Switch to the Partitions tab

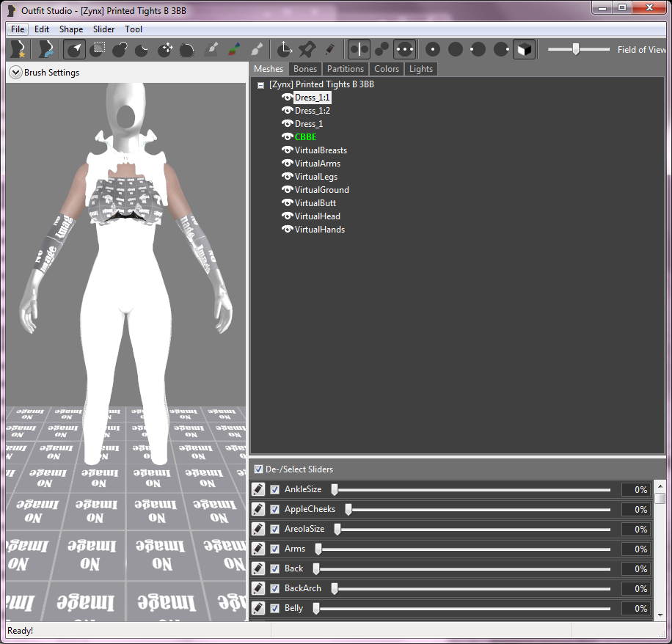tap(346, 69)
